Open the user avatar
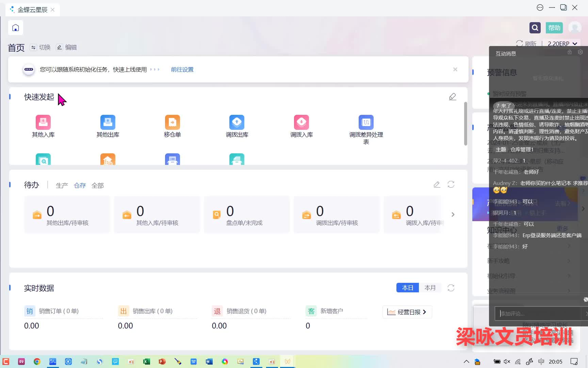588x368 pixels. 575,28
